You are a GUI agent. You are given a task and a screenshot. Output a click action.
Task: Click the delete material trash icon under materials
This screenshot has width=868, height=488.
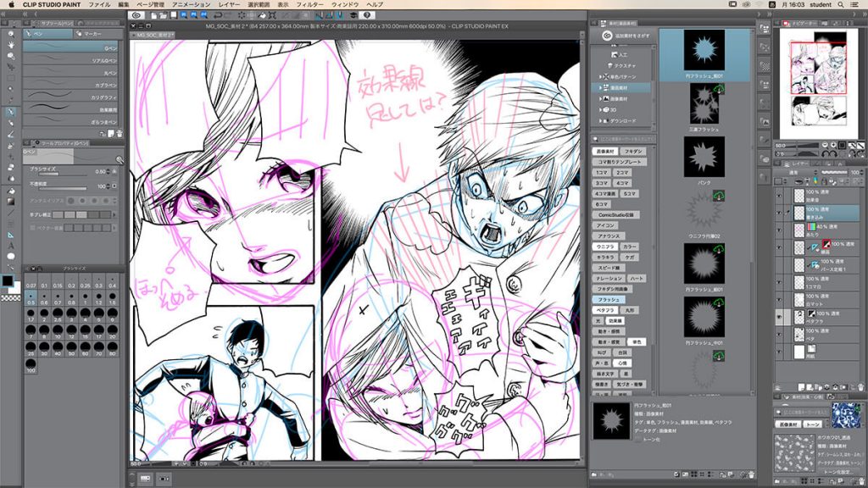pos(751,474)
